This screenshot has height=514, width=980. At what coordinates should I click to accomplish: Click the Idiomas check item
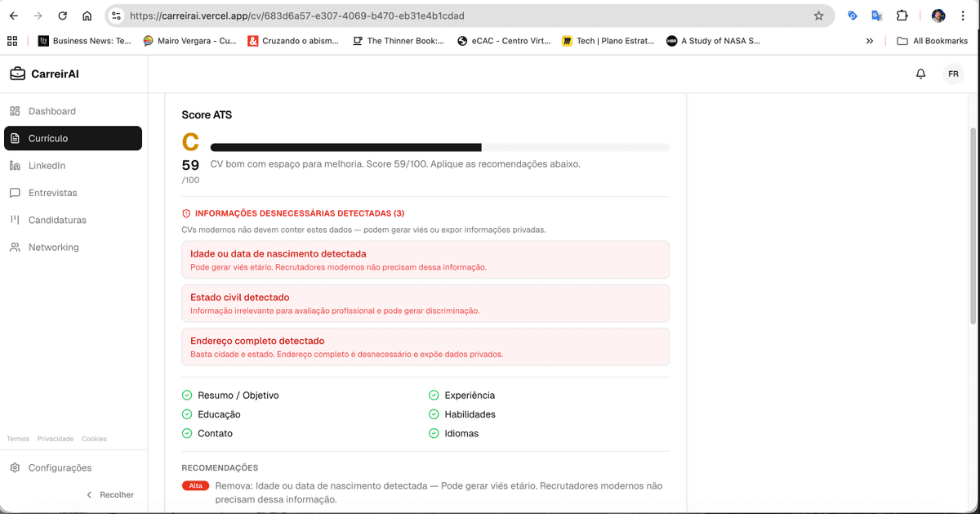click(x=461, y=433)
